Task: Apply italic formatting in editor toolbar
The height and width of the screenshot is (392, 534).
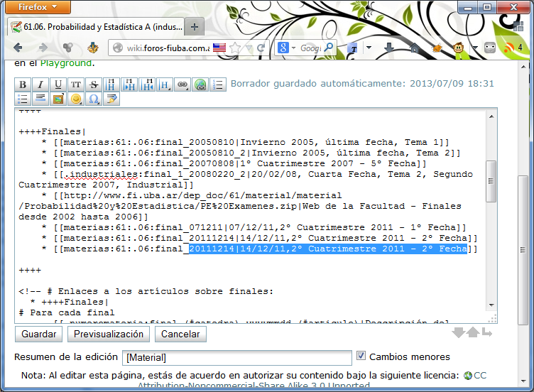Action: pyautogui.click(x=40, y=85)
